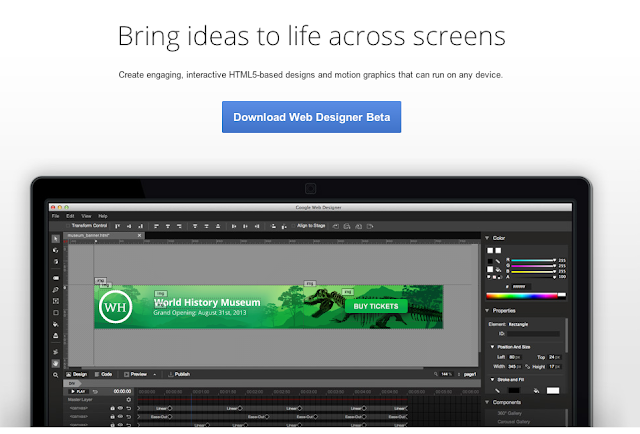
Task: Collapse the Color panel
Action: coord(487,238)
